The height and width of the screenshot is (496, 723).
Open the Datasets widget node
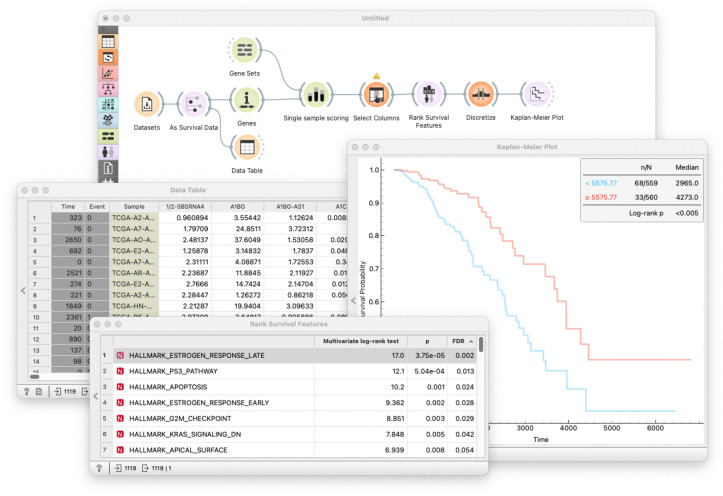(147, 104)
